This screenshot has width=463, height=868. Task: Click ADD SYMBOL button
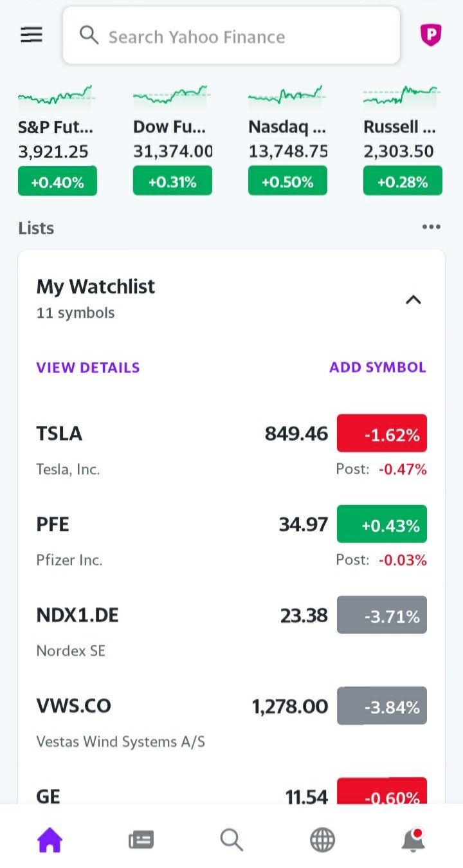click(377, 367)
